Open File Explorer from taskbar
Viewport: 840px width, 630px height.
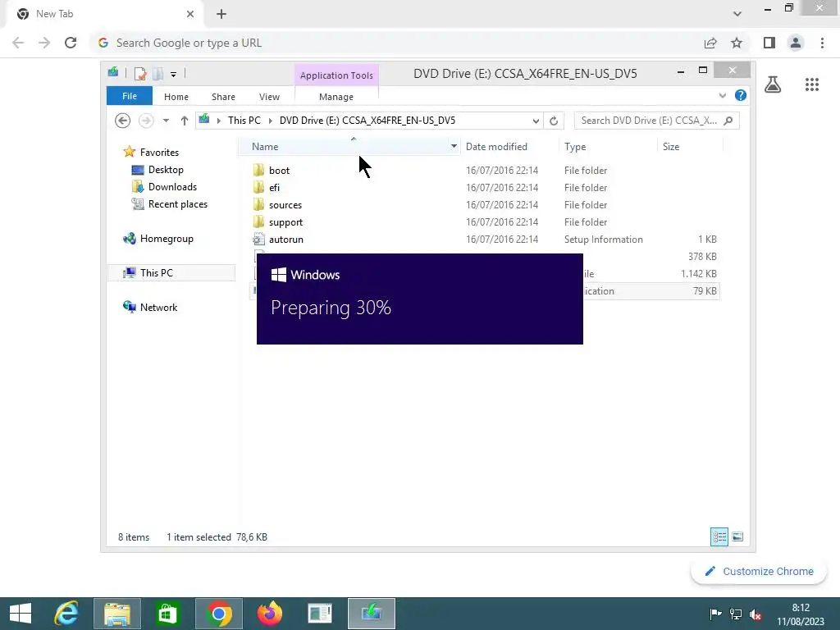(117, 614)
